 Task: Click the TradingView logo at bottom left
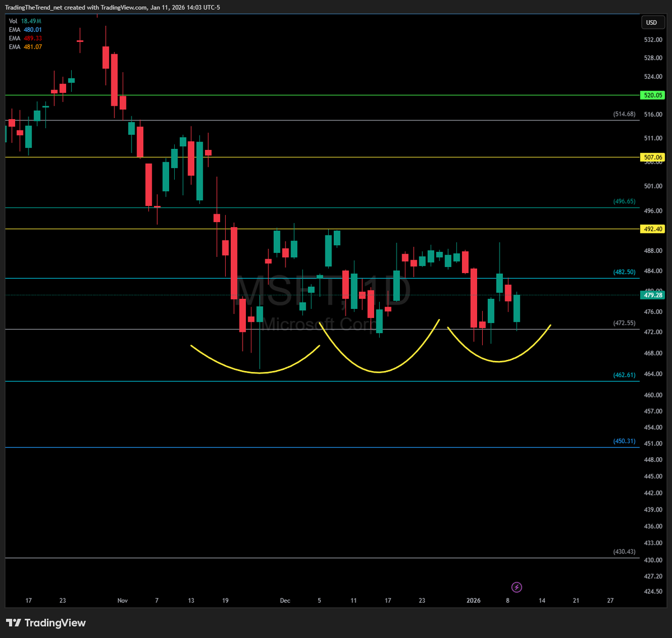46,623
